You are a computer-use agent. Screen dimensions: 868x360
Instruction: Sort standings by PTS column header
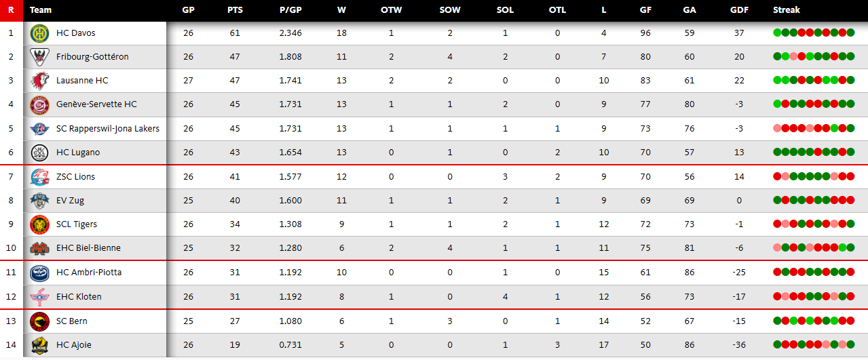235,10
